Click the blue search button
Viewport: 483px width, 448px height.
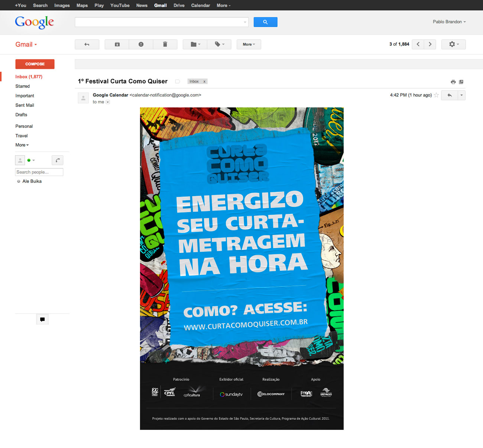(265, 22)
